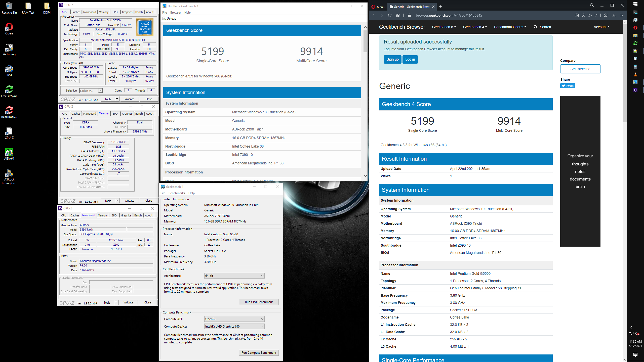Expand the Account dropdown in Geekbench Browser
This screenshot has width=644, height=362.
[x=601, y=27]
